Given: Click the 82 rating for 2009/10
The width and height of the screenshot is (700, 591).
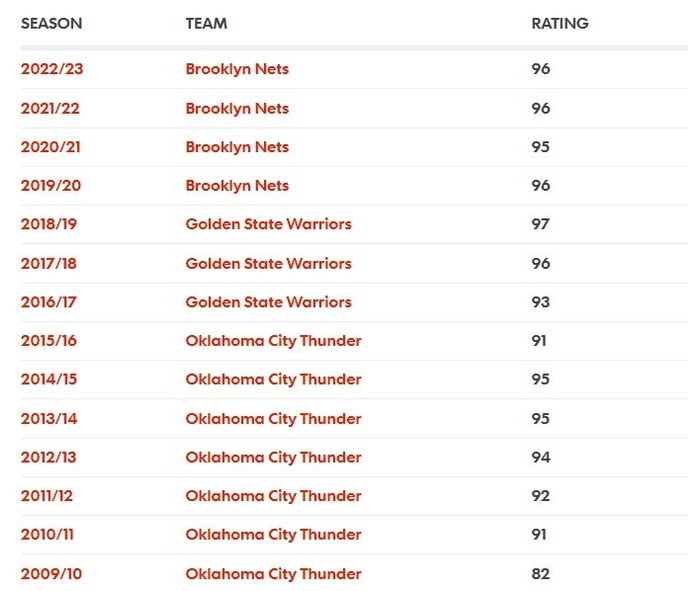Looking at the screenshot, I should (541, 574).
